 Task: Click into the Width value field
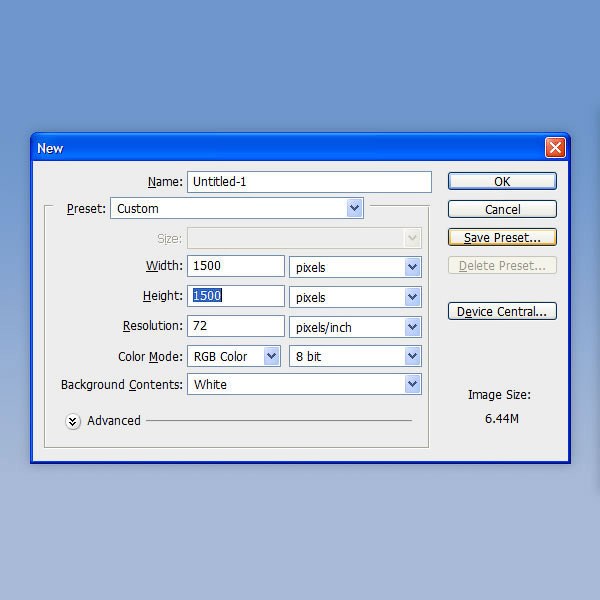[236, 266]
